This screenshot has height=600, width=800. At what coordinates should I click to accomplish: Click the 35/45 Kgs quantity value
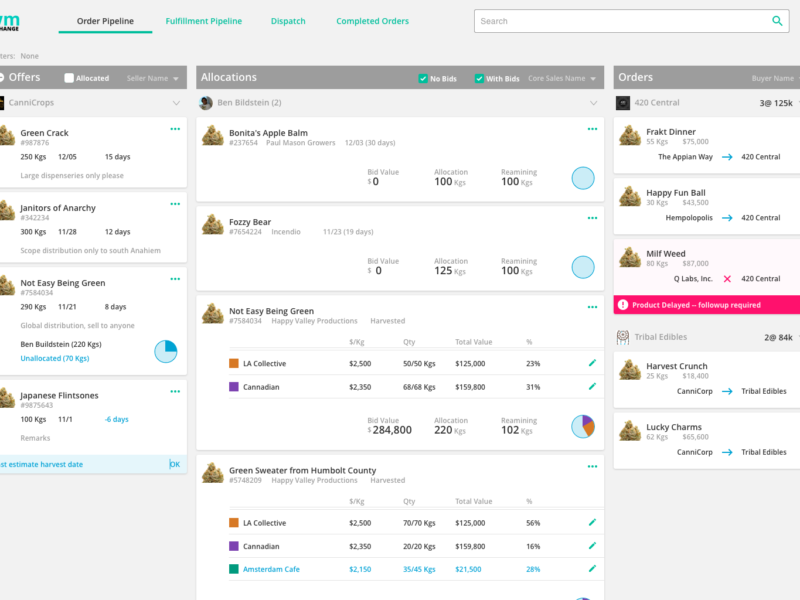[419, 569]
